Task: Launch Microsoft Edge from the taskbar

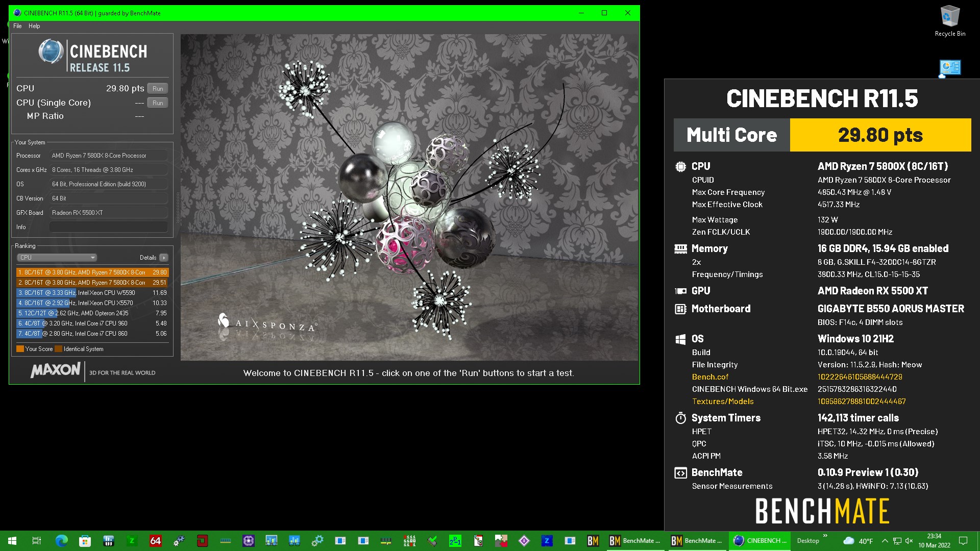Action: [61, 541]
